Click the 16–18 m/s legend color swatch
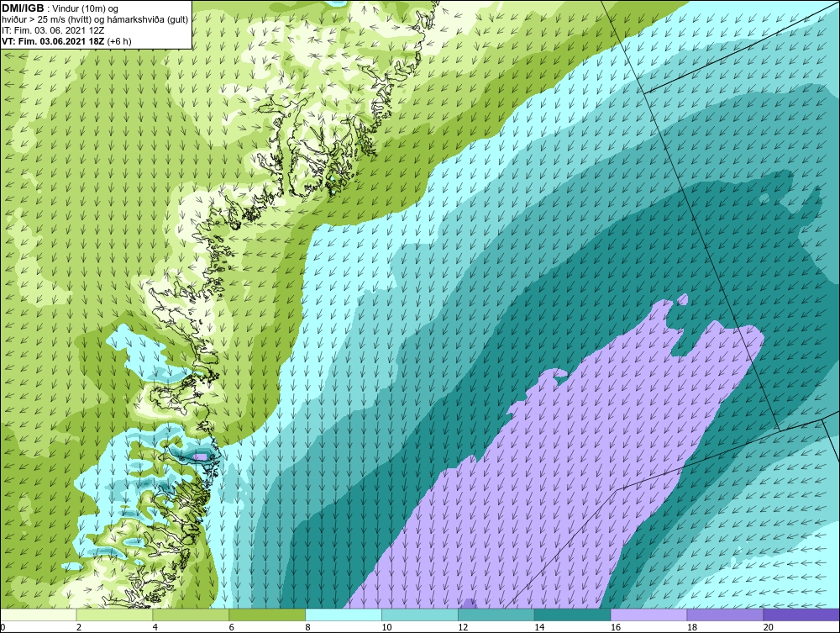Image resolution: width=840 pixels, height=633 pixels. coord(648,615)
